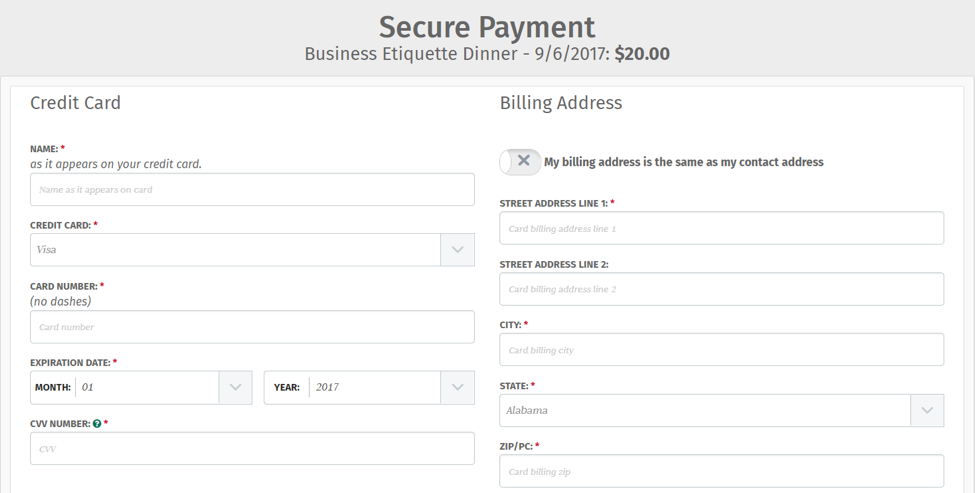Click the 01 month value
The width and height of the screenshot is (975, 493).
pos(88,387)
